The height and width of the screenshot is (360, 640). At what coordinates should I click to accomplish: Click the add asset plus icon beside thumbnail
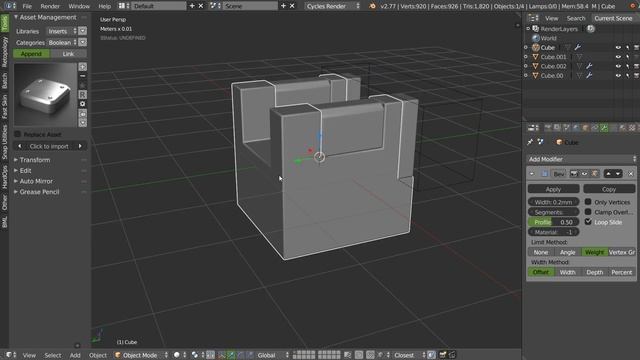tap(82, 67)
